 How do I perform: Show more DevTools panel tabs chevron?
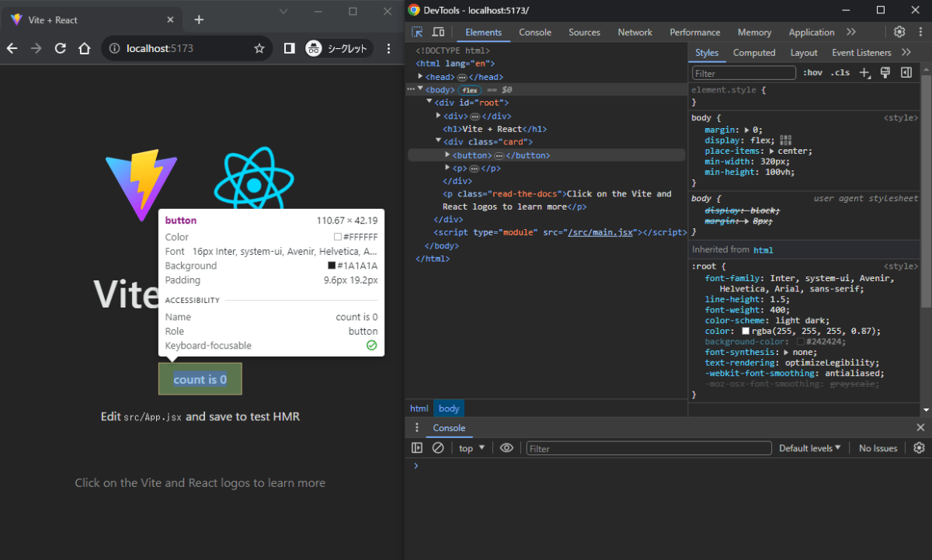tap(851, 32)
